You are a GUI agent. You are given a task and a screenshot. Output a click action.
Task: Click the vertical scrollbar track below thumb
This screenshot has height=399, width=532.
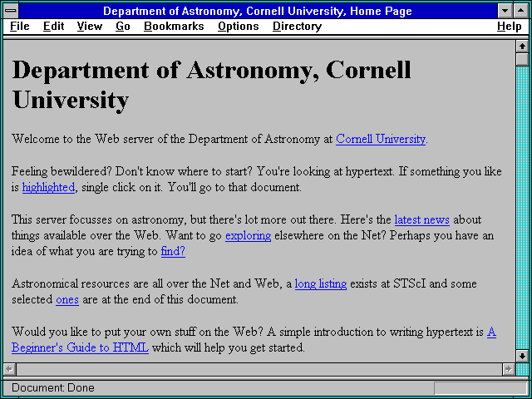(523, 208)
